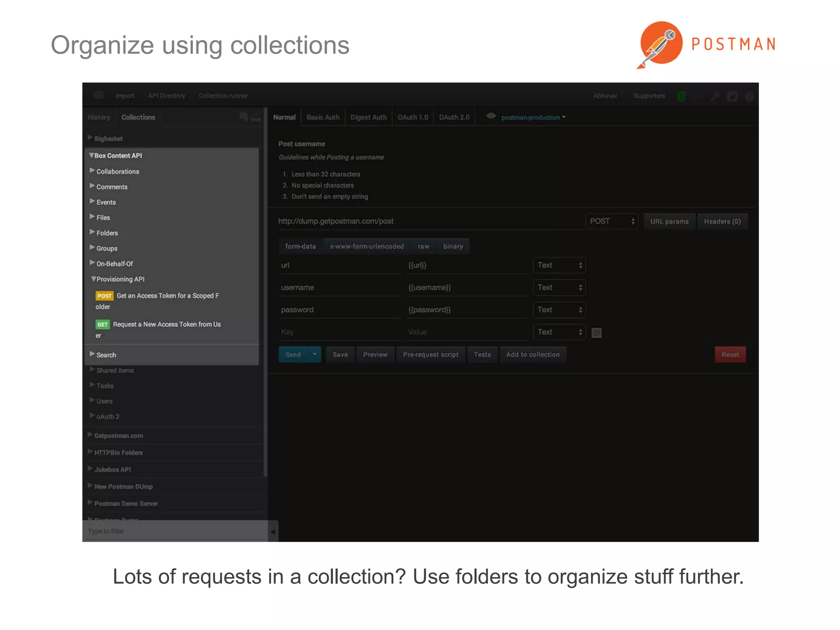Open settings with the wrench icon

click(715, 96)
